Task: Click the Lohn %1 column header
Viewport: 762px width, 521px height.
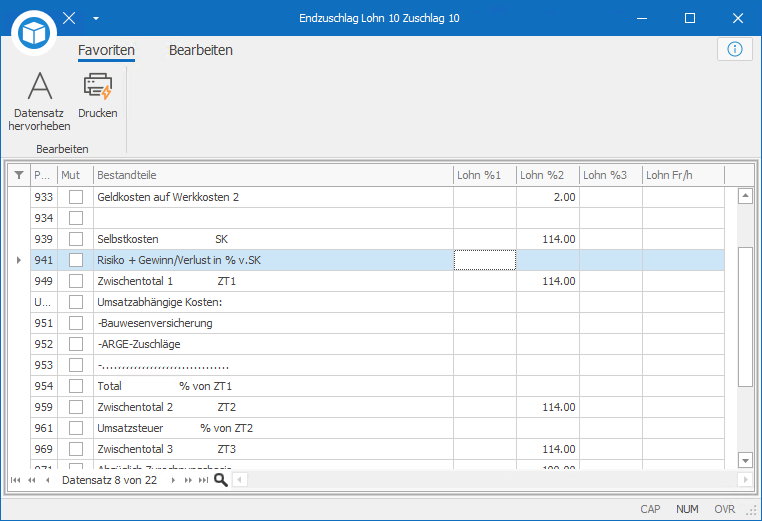Action: point(485,175)
